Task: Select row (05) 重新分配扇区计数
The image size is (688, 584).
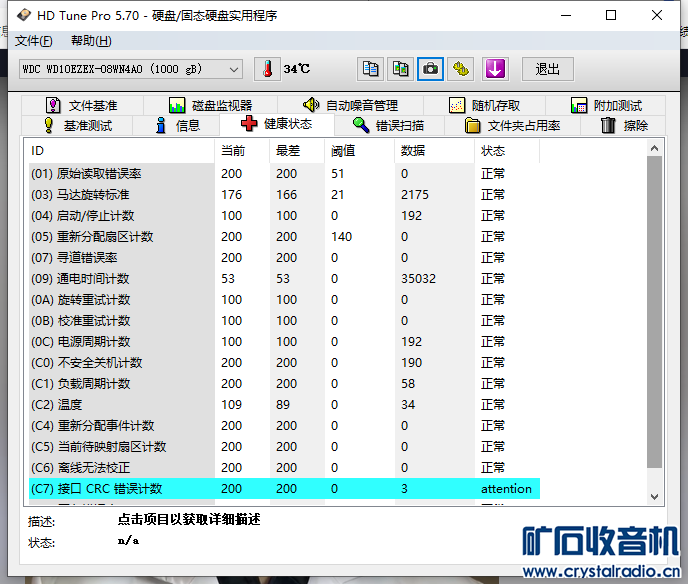Action: (284, 237)
